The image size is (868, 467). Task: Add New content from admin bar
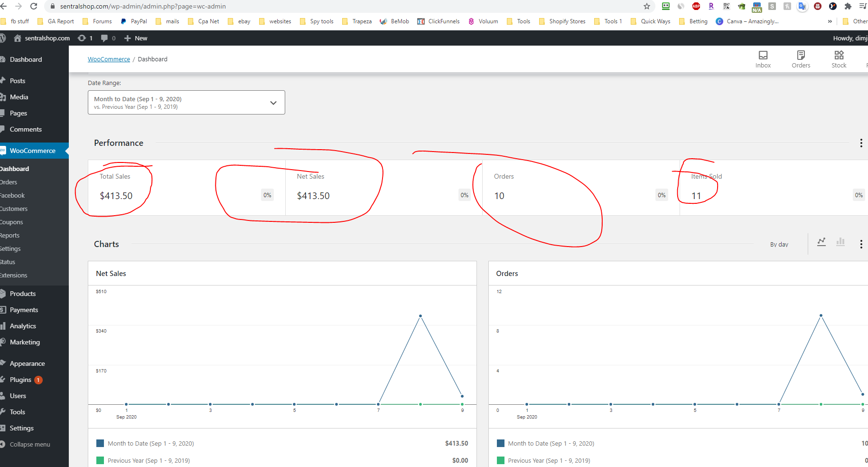(136, 38)
